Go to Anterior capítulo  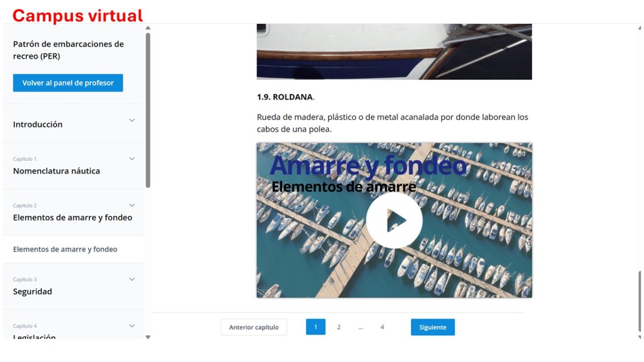pyautogui.click(x=254, y=327)
